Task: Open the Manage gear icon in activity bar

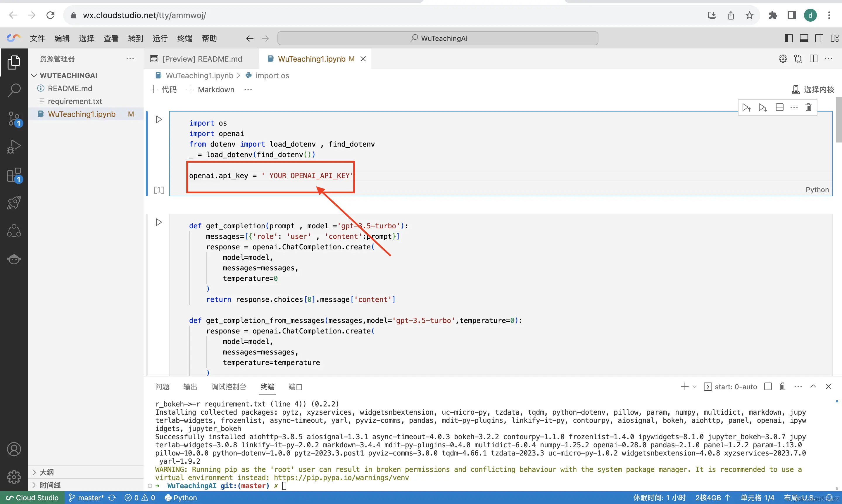Action: (14, 477)
